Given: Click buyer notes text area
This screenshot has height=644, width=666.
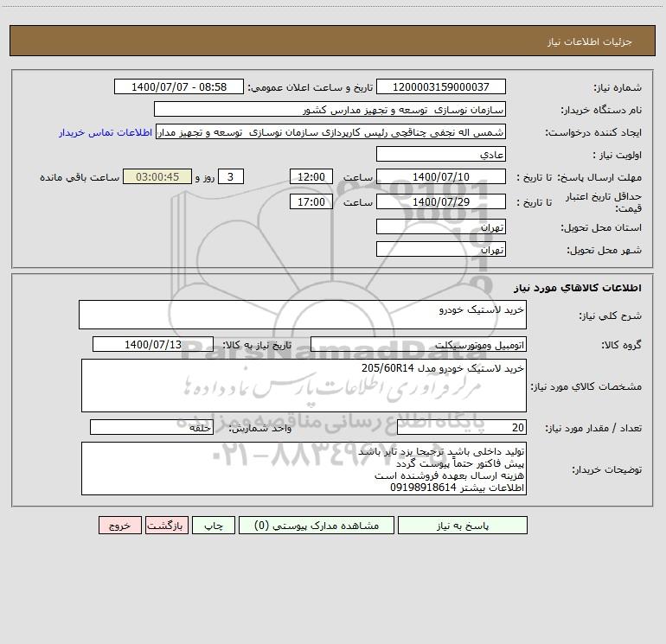Looking at the screenshot, I should [x=304, y=469].
